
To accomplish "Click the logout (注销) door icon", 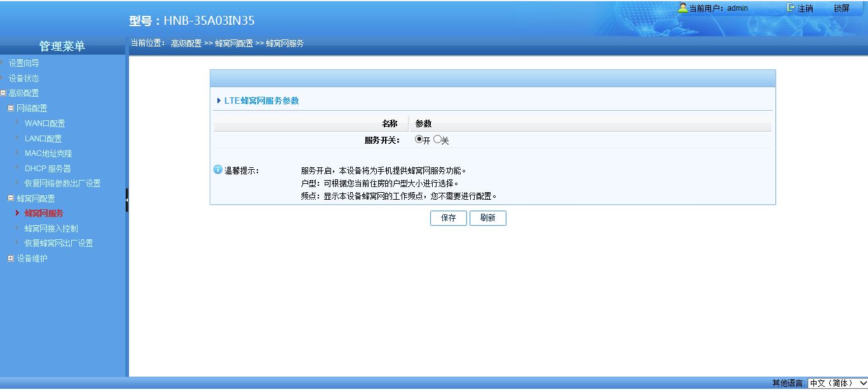I will click(x=791, y=8).
